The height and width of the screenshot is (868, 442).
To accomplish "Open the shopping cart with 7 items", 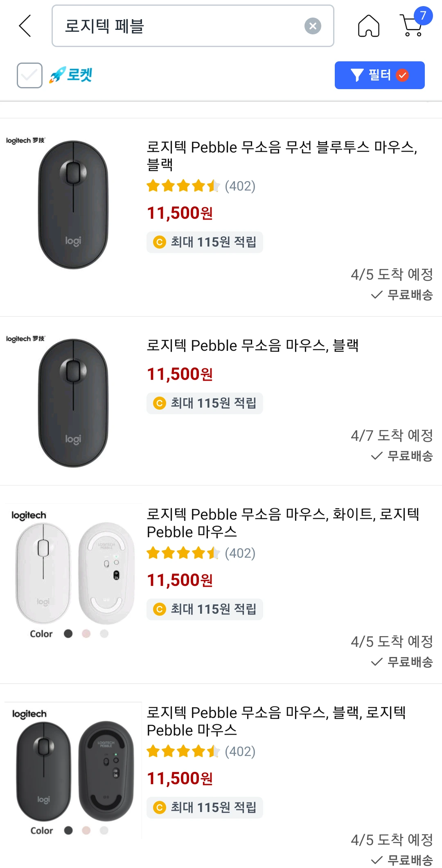I will click(x=413, y=25).
